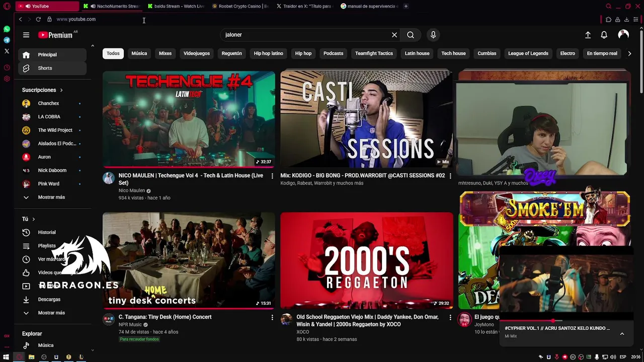Image resolution: width=644 pixels, height=362 pixels.
Task: Open Telegram in the Opera sidebar
Action: pos(7,40)
